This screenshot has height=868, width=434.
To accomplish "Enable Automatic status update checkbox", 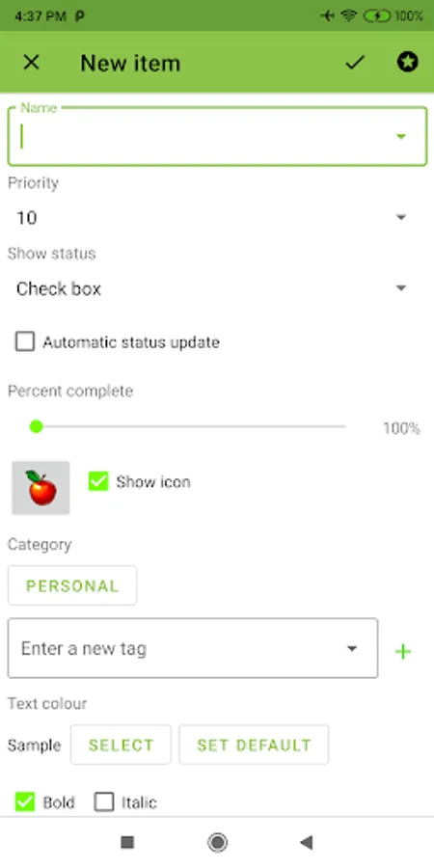I will tap(25, 341).
